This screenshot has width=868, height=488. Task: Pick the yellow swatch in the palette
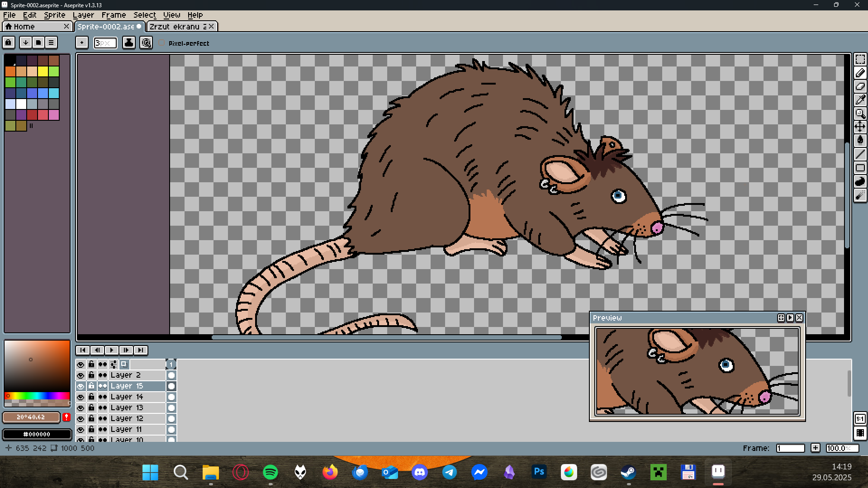(x=43, y=71)
